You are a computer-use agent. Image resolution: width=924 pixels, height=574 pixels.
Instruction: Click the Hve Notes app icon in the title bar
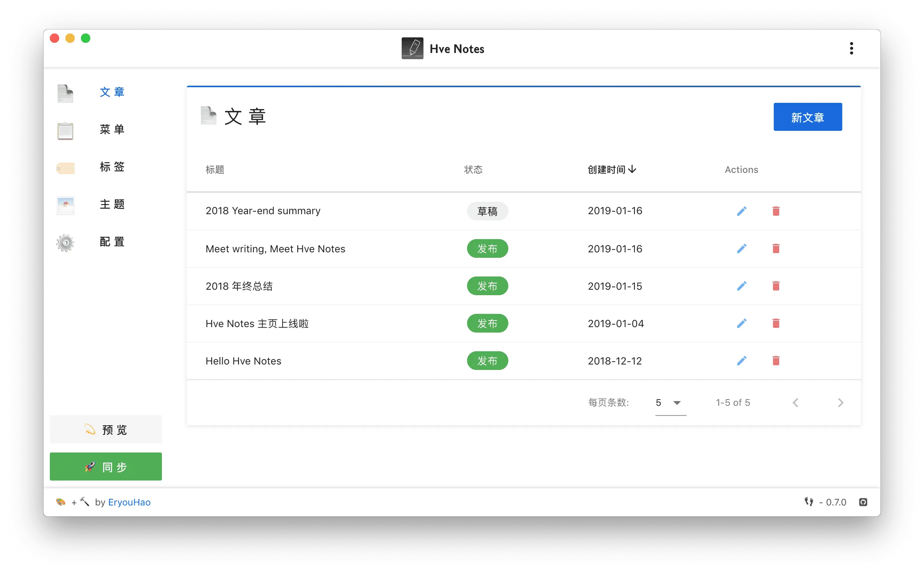(x=412, y=48)
